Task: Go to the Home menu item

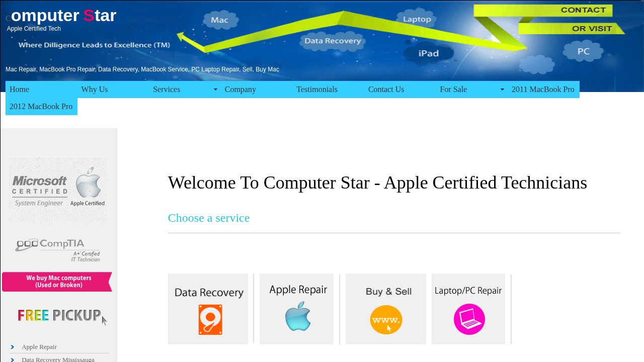Action: 41,89
